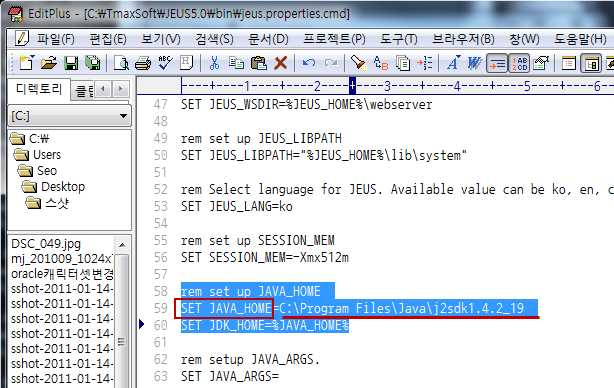
Task: Select the oracle캐릭터셋변경 file
Action: click(x=62, y=274)
